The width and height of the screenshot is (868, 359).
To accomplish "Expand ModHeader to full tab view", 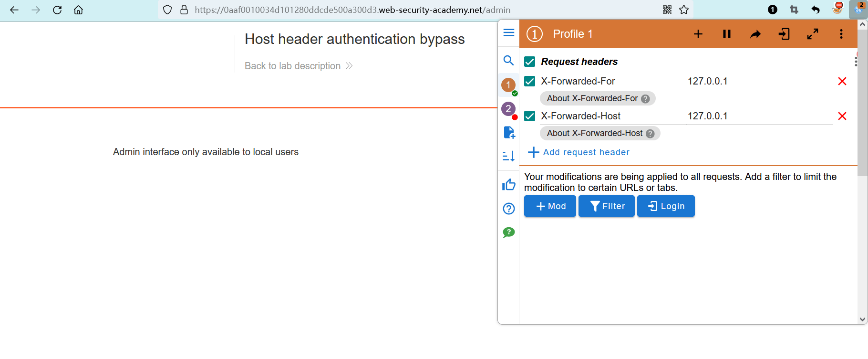I will 812,34.
